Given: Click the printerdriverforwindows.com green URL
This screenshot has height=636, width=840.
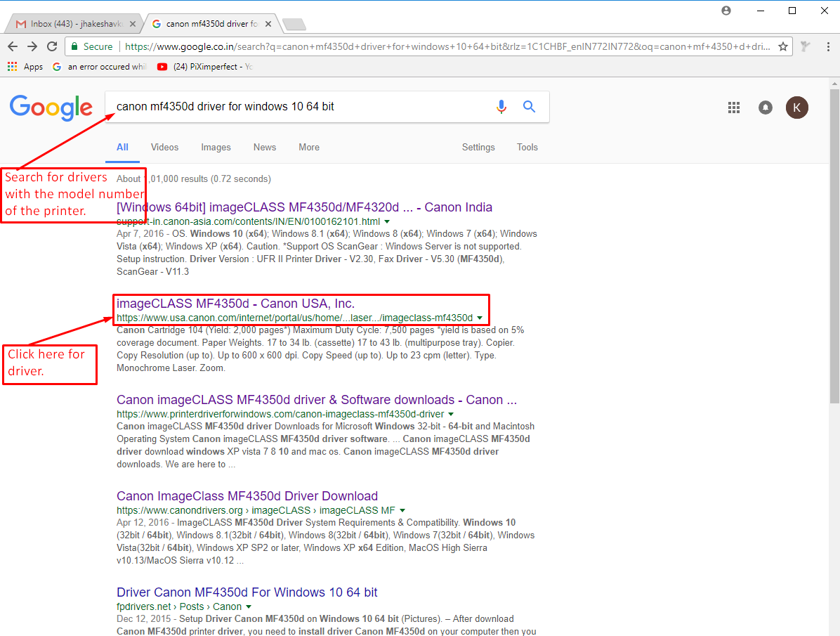Looking at the screenshot, I should [280, 414].
